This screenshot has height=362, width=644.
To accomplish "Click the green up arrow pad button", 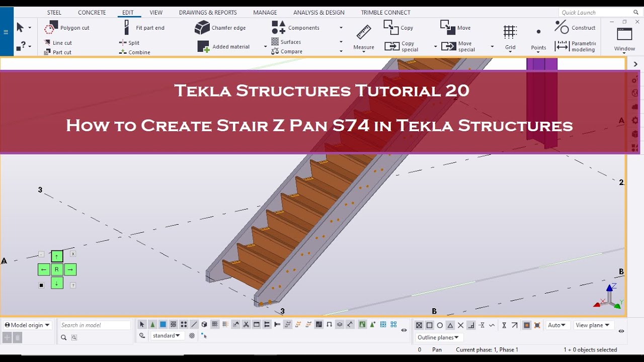I will (x=57, y=256).
